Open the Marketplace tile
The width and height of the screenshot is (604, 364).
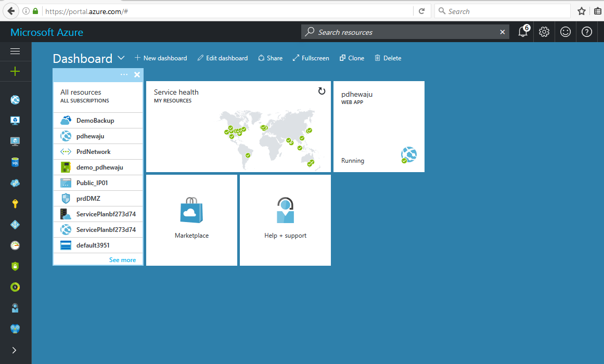click(x=192, y=220)
